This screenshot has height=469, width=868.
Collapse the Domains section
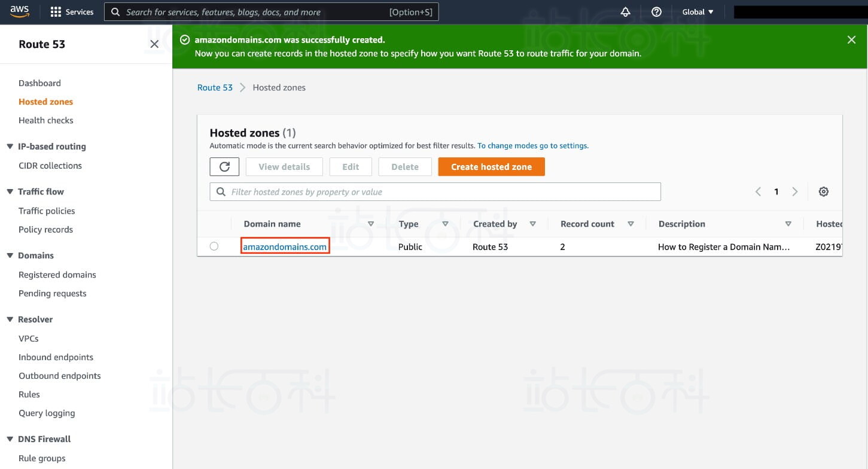pyautogui.click(x=10, y=255)
